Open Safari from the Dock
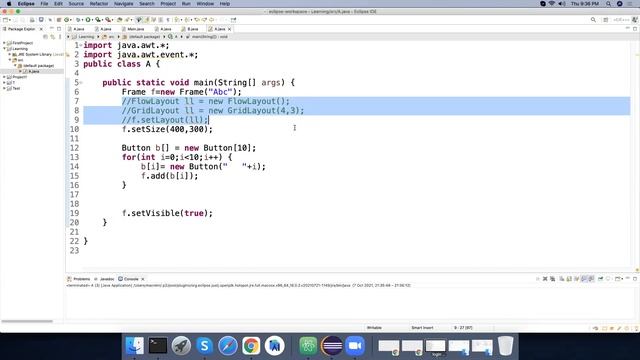 pyautogui.click(x=228, y=345)
